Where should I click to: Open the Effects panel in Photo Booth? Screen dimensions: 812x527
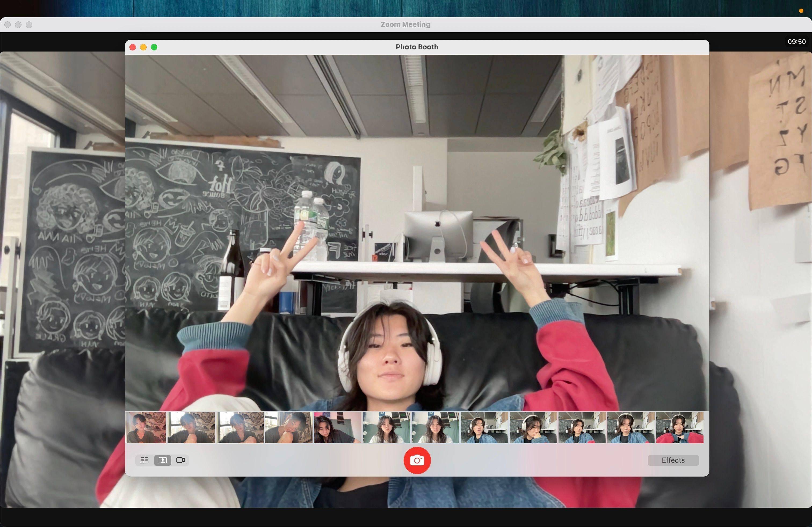(x=673, y=460)
